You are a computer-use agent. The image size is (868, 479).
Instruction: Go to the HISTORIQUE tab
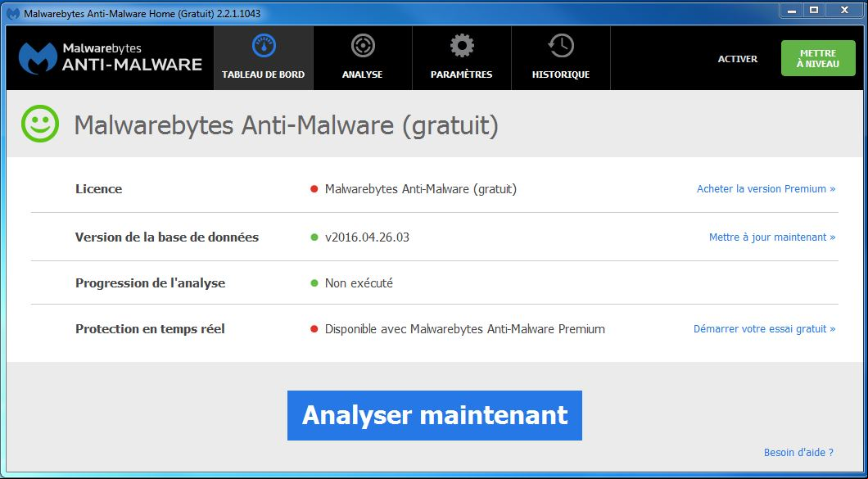click(561, 58)
